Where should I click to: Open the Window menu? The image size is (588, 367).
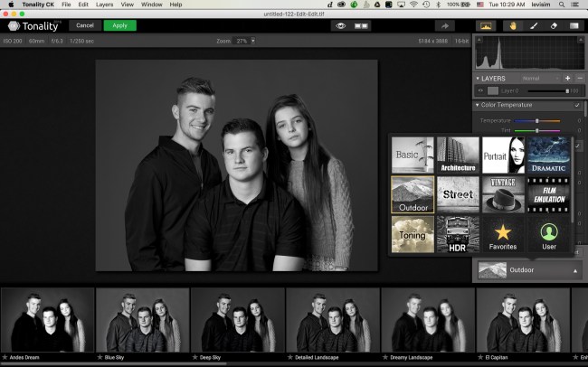coord(151,5)
